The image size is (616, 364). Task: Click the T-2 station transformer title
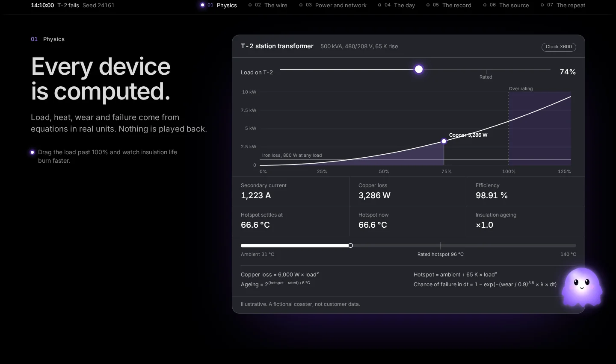(x=277, y=46)
